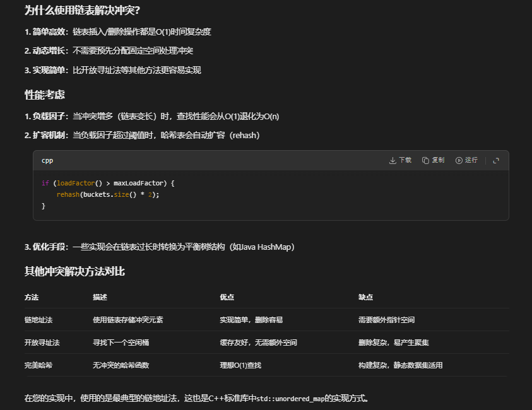Viewport: 532px width, 410px height.
Task: Copy the cpp code block
Action: point(433,160)
